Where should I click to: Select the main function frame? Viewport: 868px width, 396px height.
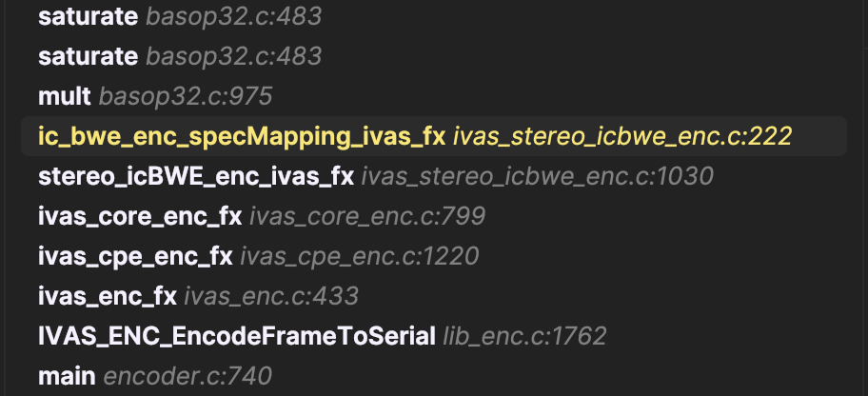(x=67, y=376)
